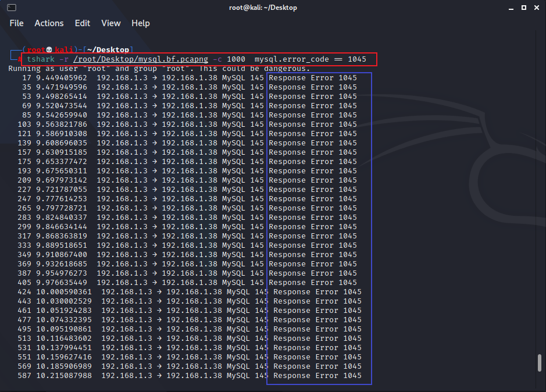546x392 pixels.
Task: Open the Help menu
Action: click(x=140, y=23)
